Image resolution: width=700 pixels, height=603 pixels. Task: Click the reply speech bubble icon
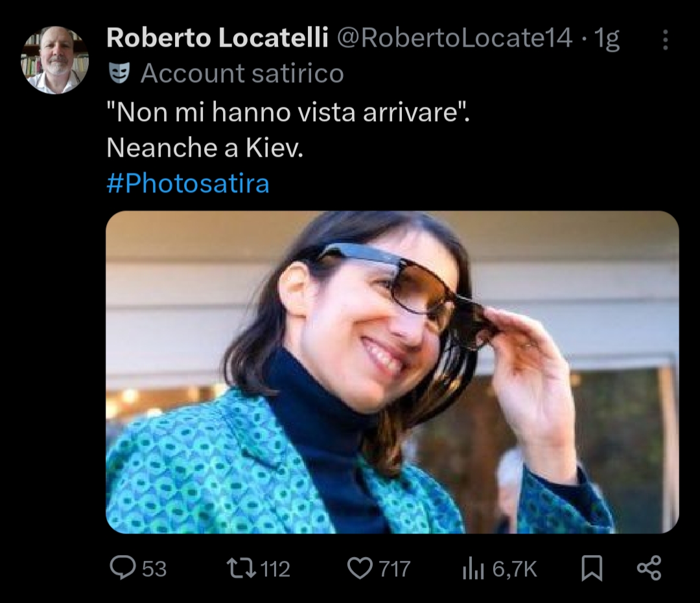click(121, 568)
